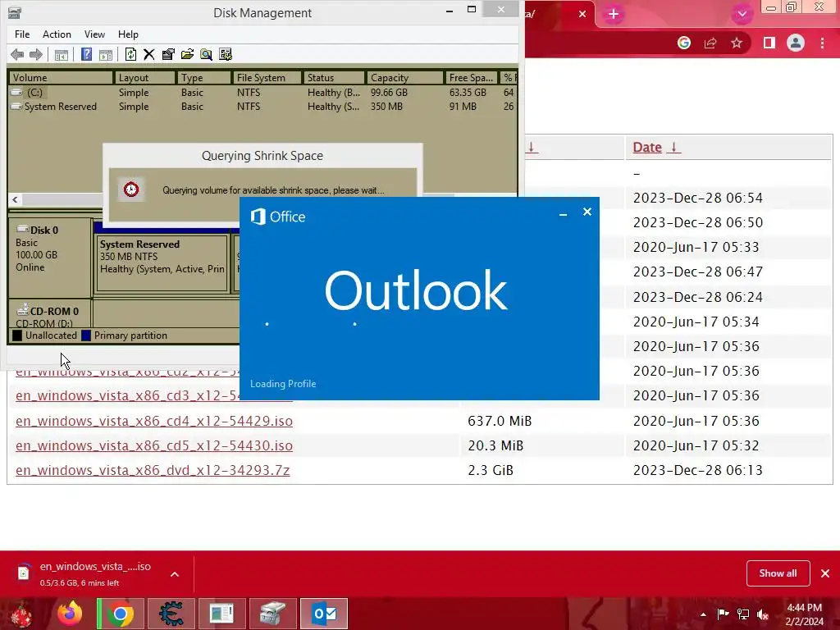Viewport: 840px width, 630px height.
Task: Close the Chrome downloads bar
Action: [825, 573]
